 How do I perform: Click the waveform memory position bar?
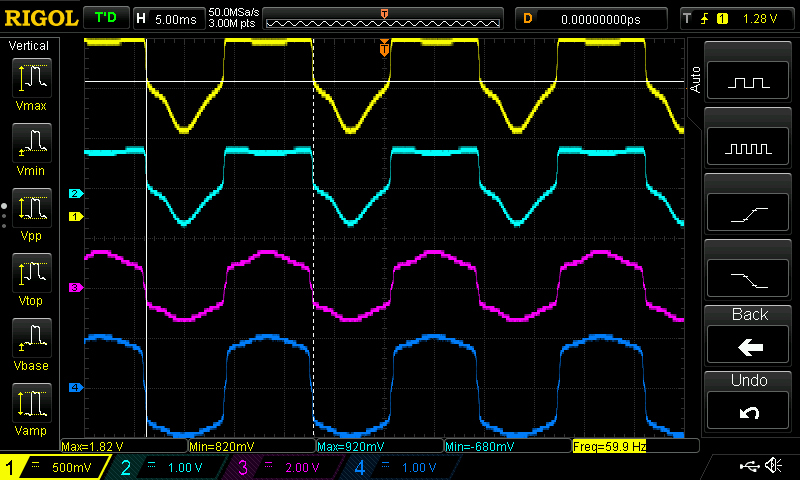coord(385,18)
